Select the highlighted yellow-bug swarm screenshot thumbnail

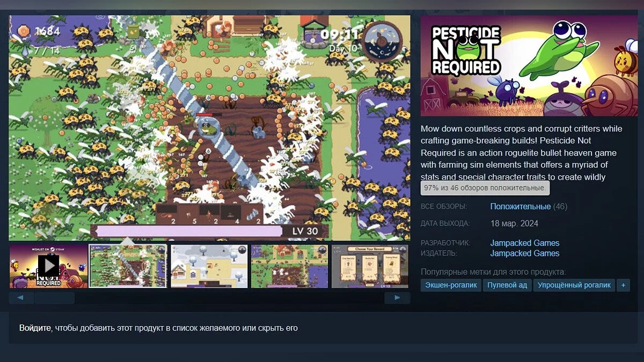point(128,266)
